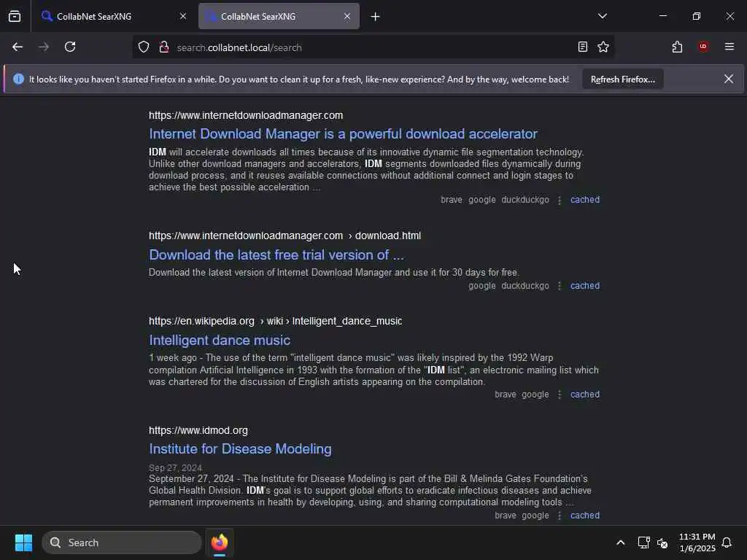Click the https://www.idmod.org URL text

[x=198, y=430]
